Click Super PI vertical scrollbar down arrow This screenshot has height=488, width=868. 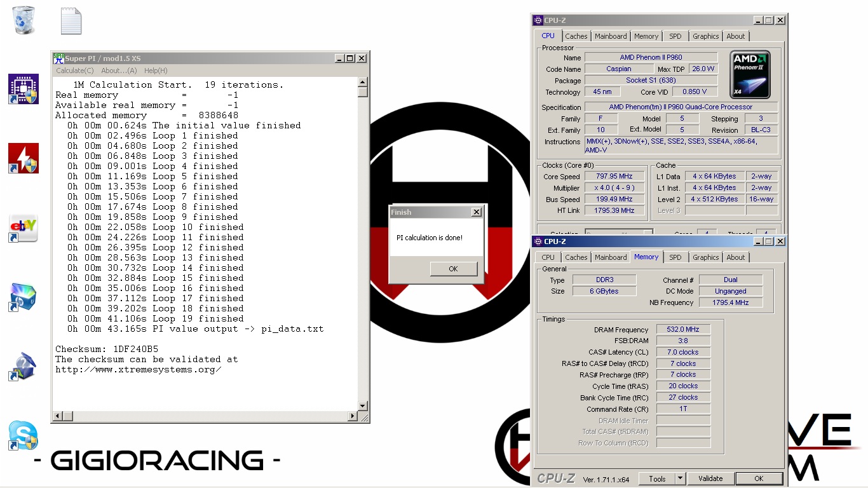362,406
